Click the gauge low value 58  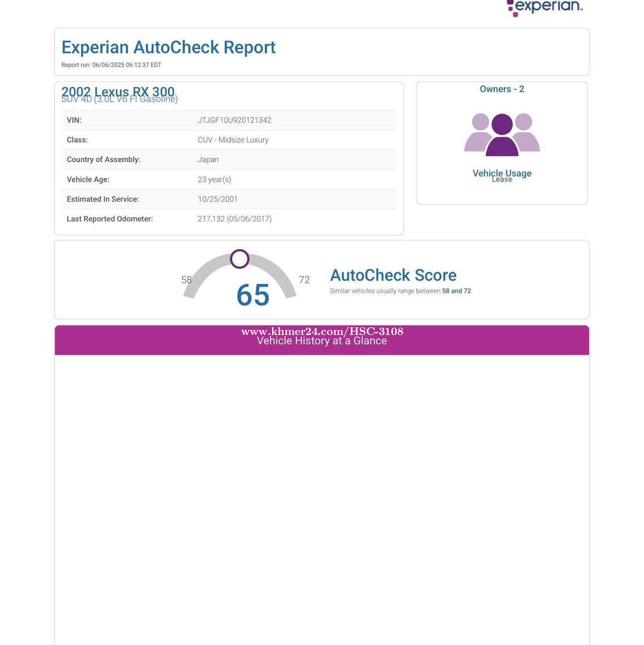(186, 280)
